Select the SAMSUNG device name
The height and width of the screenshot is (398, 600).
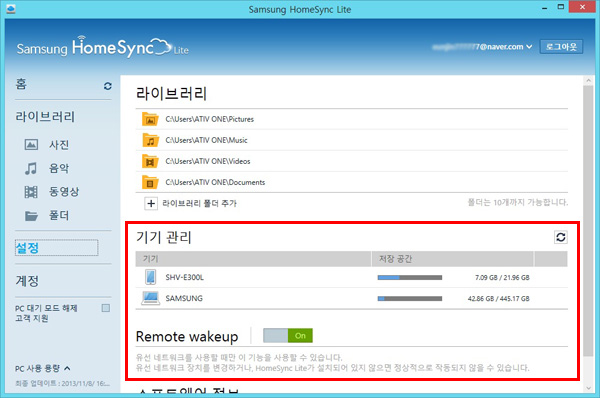[x=184, y=298]
